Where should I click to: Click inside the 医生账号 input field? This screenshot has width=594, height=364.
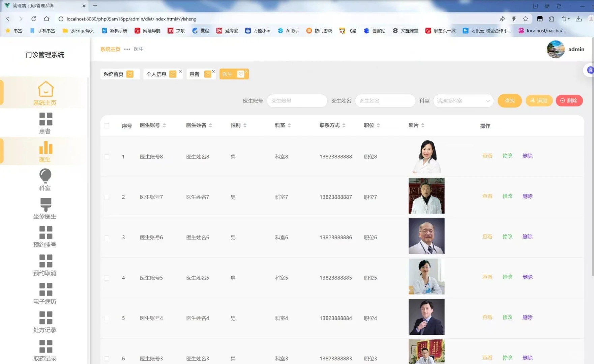pos(297,100)
